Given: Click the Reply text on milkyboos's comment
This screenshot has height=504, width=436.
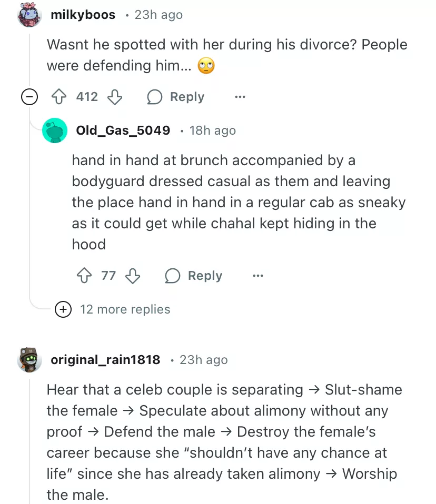Looking at the screenshot, I should [x=187, y=97].
